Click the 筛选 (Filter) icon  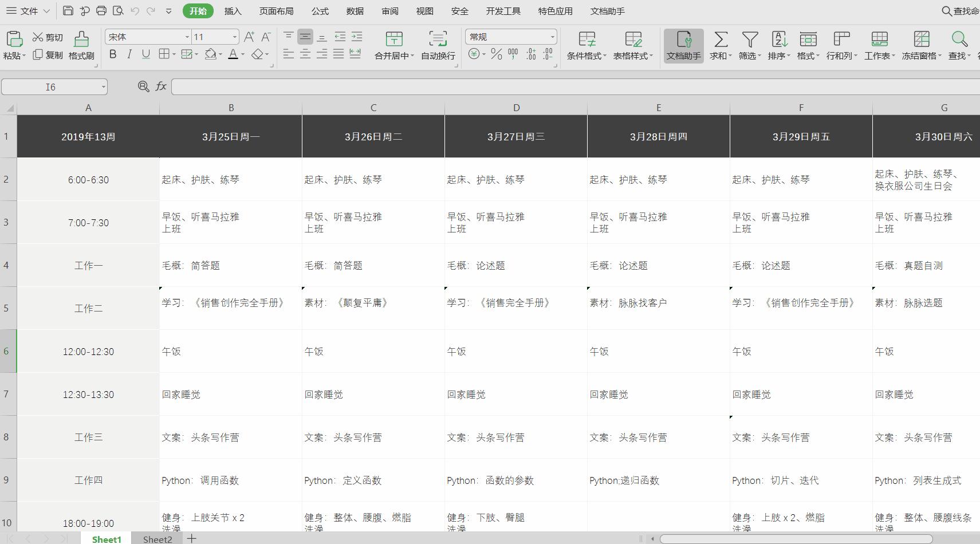[x=749, y=46]
